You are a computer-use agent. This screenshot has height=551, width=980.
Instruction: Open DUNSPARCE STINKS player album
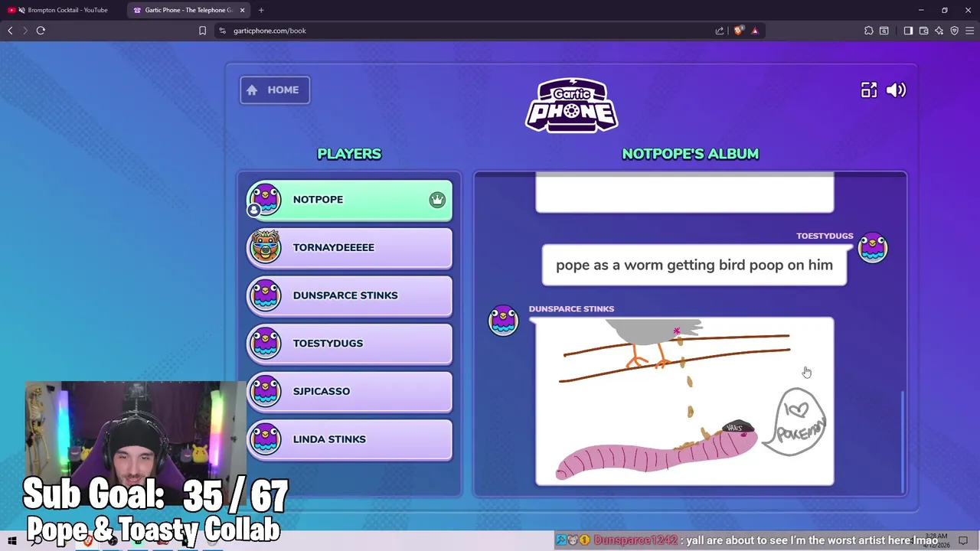coord(349,295)
